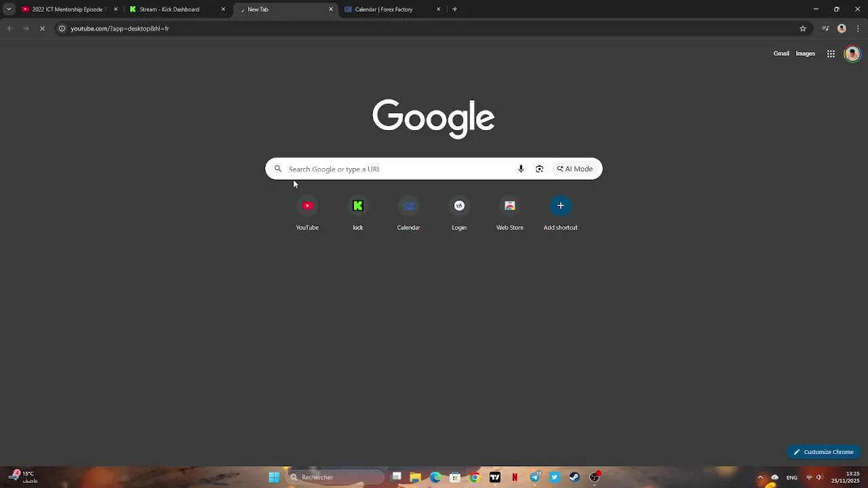Open the Chrome three-dot menu

coord(858,28)
